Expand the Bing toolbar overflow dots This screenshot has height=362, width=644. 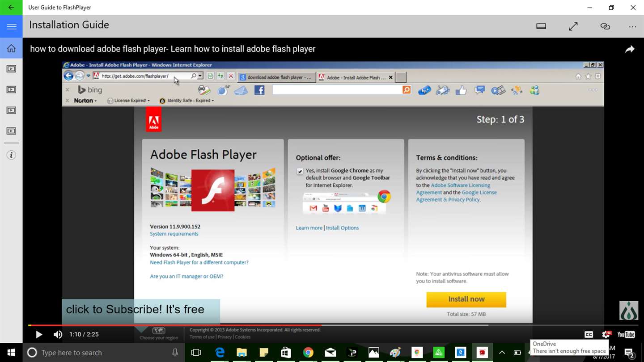593,90
